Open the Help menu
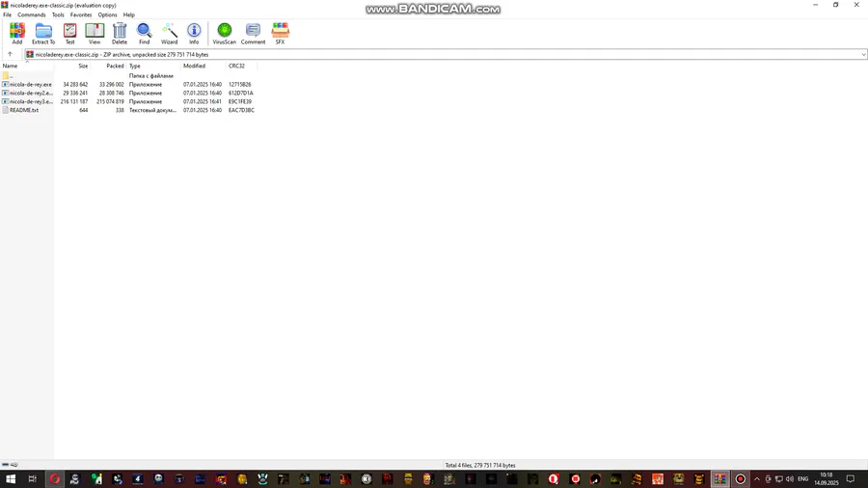This screenshot has height=488, width=868. coord(129,14)
